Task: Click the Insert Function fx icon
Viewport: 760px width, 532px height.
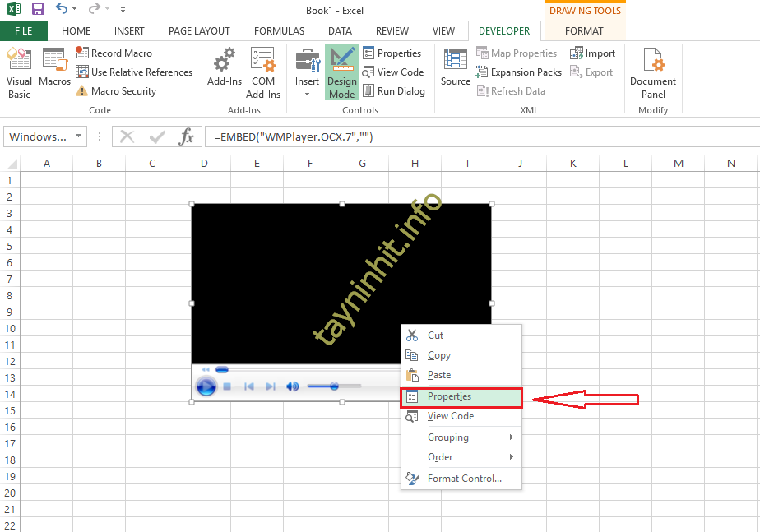Action: (187, 136)
